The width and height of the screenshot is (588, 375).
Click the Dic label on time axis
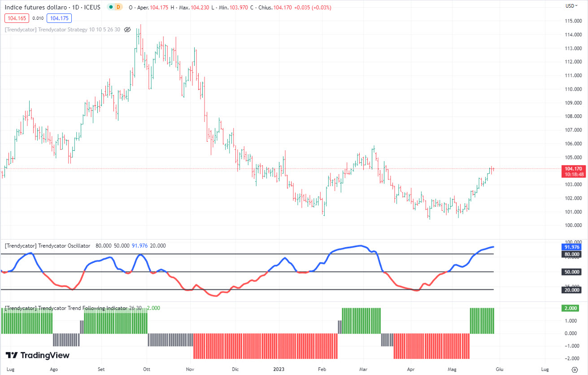tap(236, 369)
